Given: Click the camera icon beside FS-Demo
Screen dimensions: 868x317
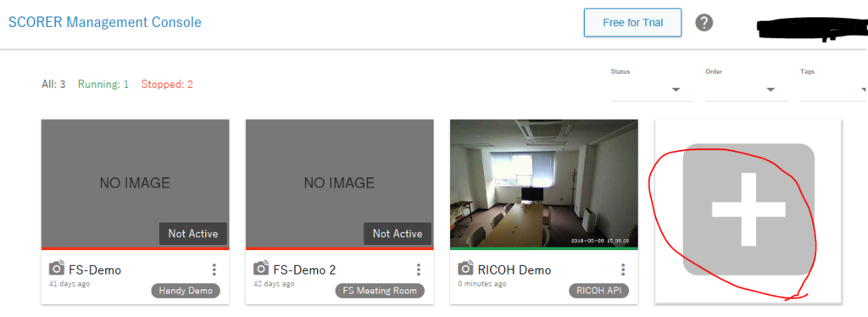Looking at the screenshot, I should click(x=57, y=269).
